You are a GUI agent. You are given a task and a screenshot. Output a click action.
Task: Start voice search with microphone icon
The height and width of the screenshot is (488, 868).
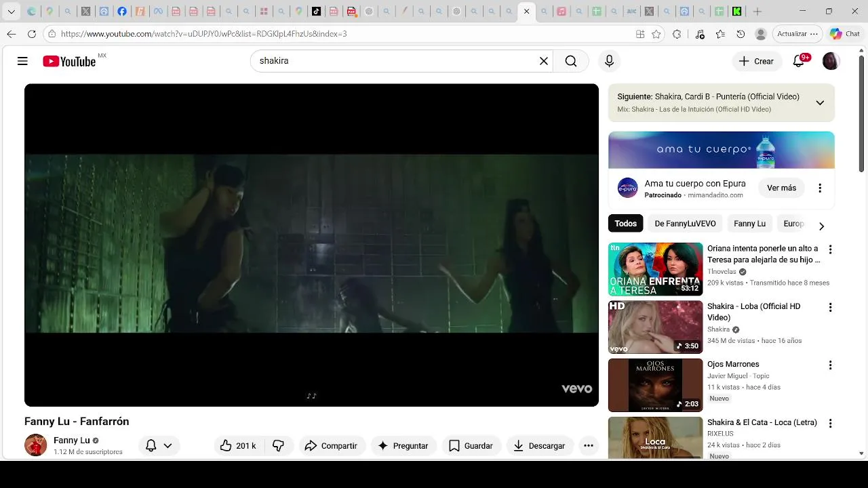pyautogui.click(x=609, y=61)
